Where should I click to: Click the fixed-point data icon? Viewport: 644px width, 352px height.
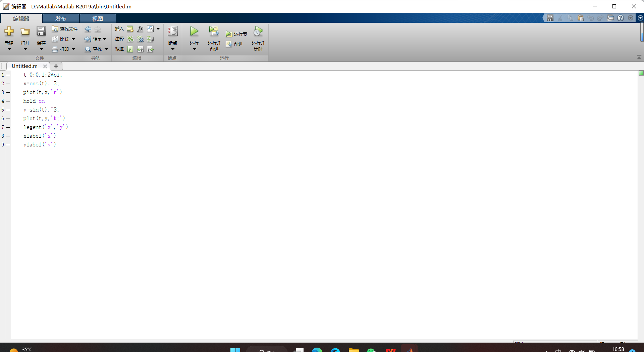150,29
